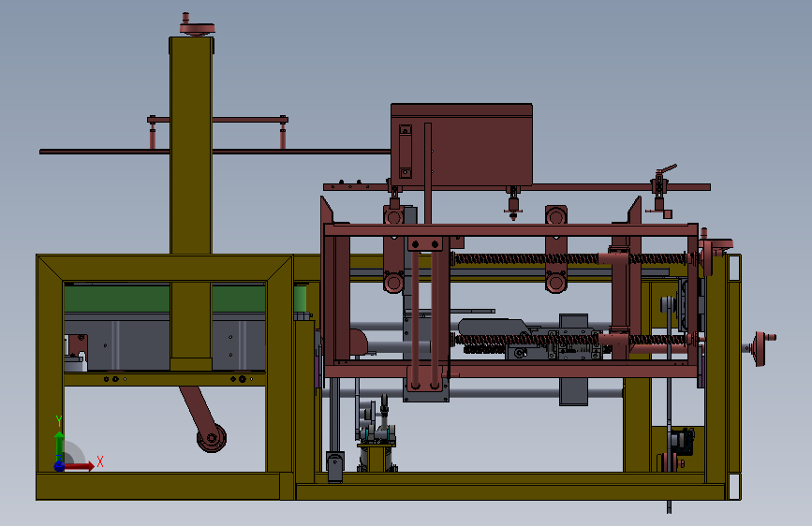Select the upper threaded lead screw

tap(569, 258)
